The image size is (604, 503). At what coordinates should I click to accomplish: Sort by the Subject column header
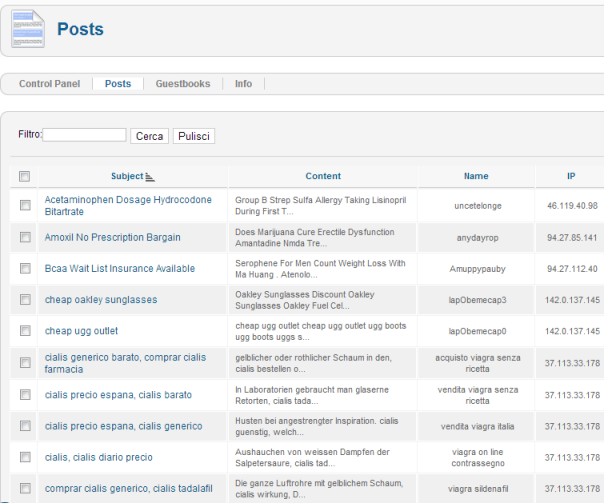[x=127, y=176]
